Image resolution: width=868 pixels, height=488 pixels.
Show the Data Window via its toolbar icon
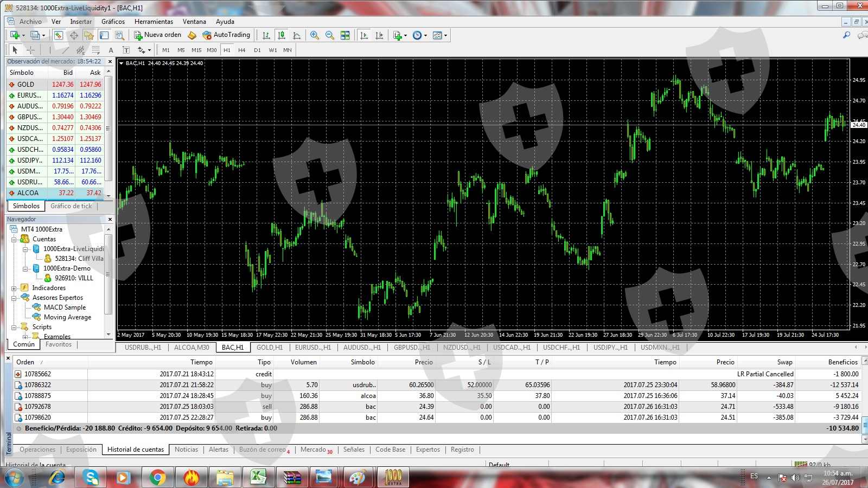pos(74,35)
